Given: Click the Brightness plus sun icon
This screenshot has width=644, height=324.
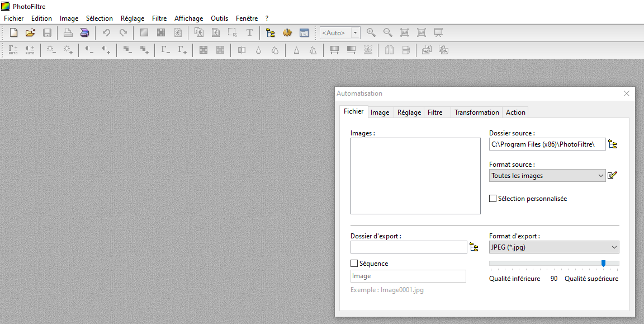Looking at the screenshot, I should point(68,50).
